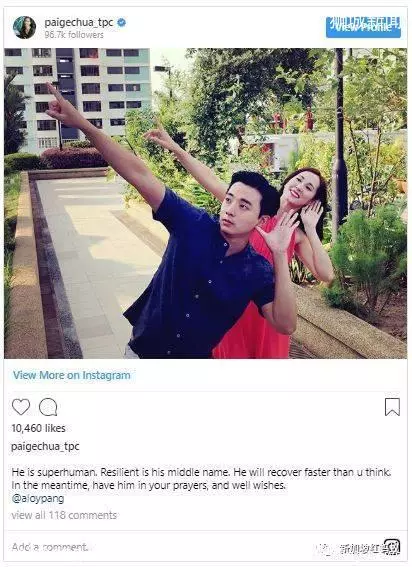Viewport: 412px width, 567px height.
Task: Open the posted photo of the two people
Action: click(205, 203)
